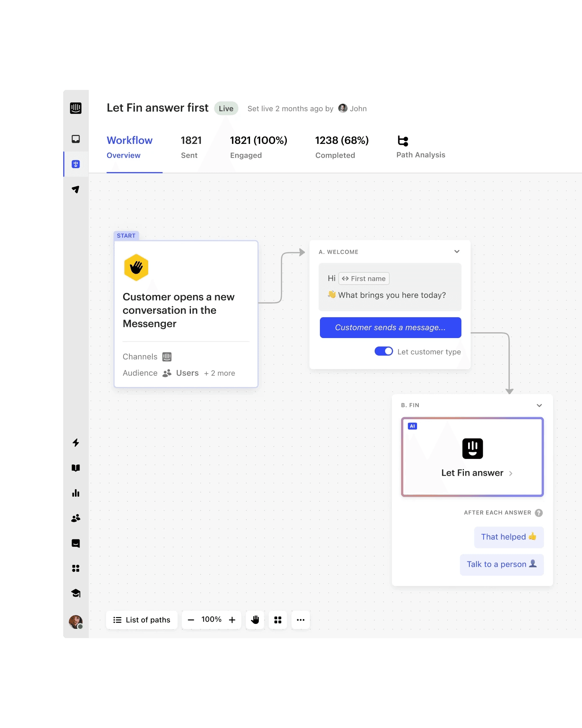
Task: Toggle the Let customer type switch
Action: pos(384,351)
